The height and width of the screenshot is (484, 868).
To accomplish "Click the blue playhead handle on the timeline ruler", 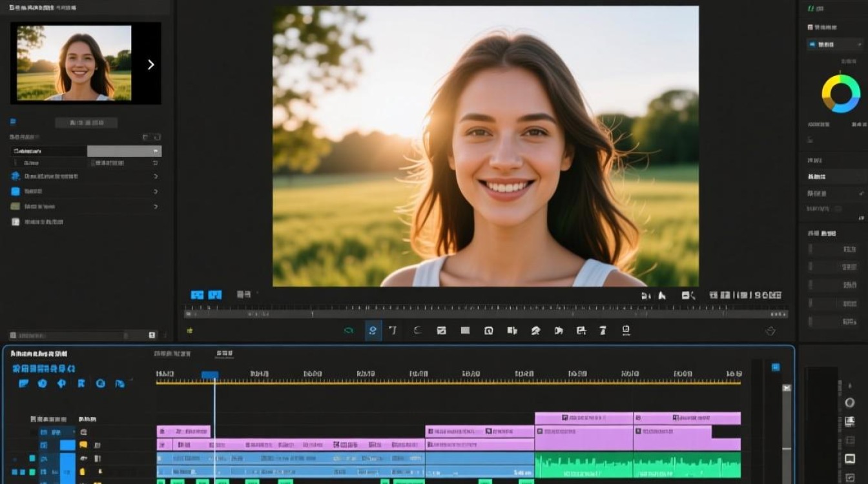I will (210, 375).
